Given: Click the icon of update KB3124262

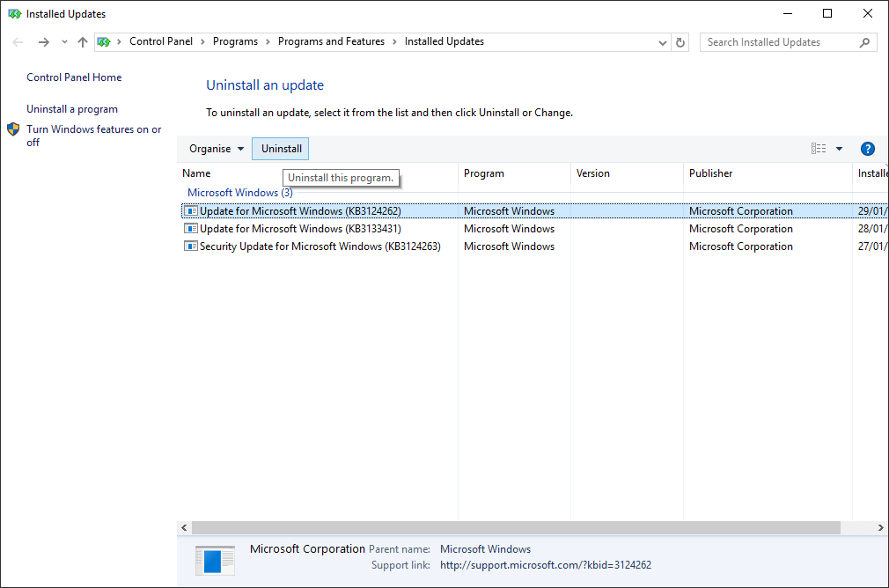Looking at the screenshot, I should [190, 211].
